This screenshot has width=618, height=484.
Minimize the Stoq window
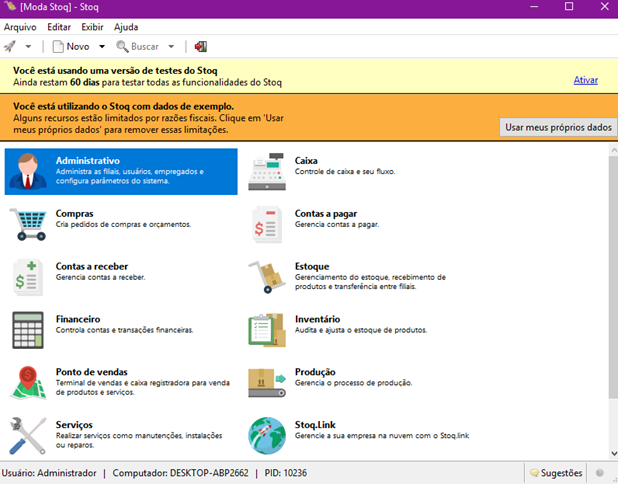pyautogui.click(x=534, y=6)
